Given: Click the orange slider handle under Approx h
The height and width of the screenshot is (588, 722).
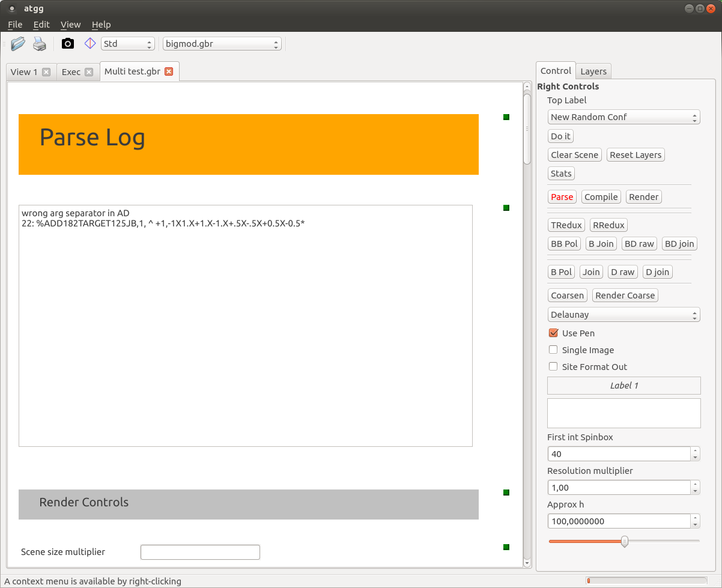Looking at the screenshot, I should coord(625,541).
